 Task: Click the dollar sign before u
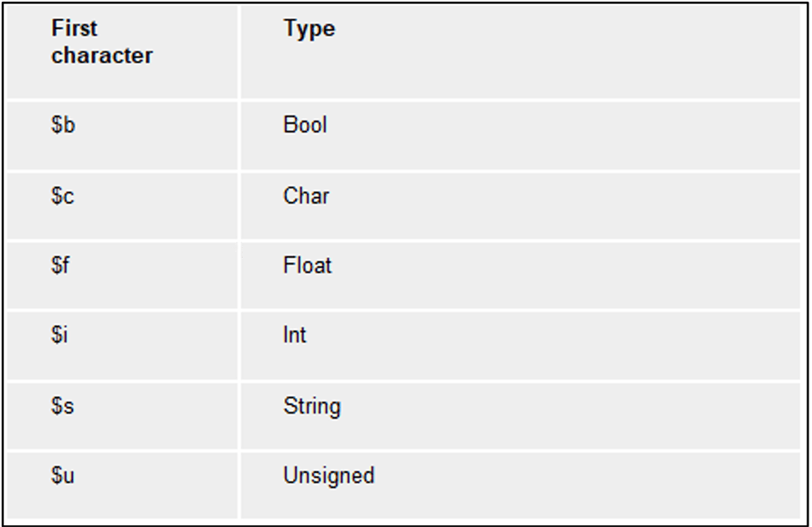(x=57, y=476)
